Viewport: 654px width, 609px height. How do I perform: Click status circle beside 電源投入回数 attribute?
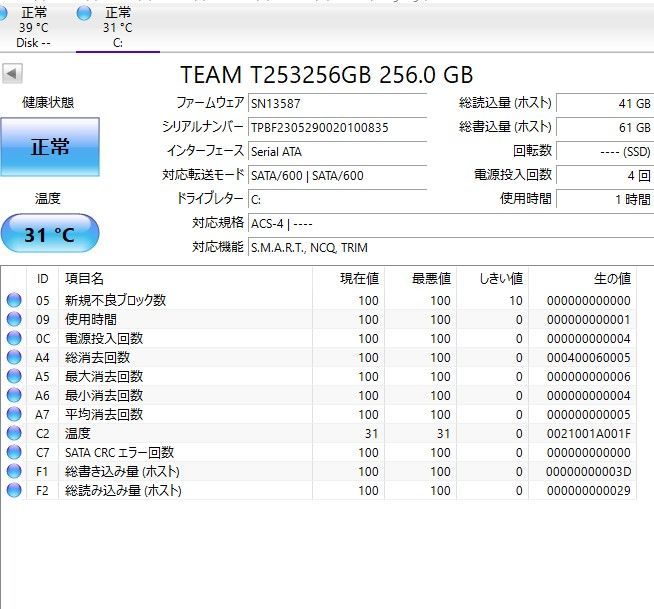14,338
